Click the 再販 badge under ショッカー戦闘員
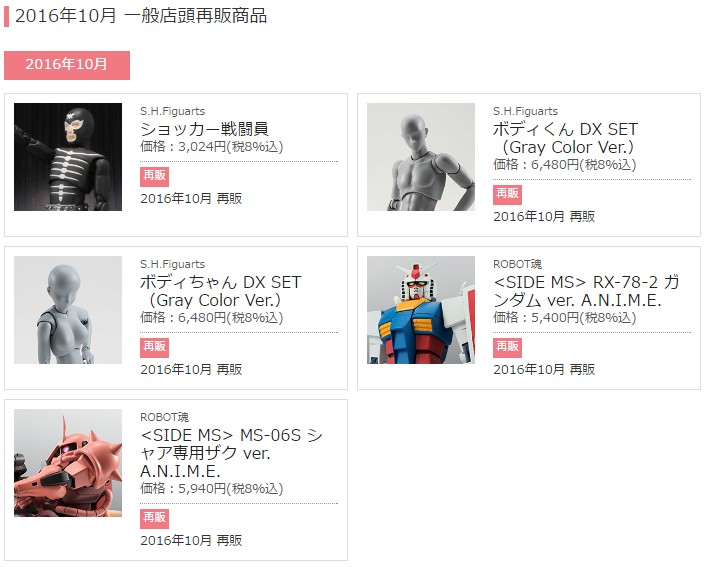Image resolution: width=705 pixels, height=567 pixels. (154, 176)
